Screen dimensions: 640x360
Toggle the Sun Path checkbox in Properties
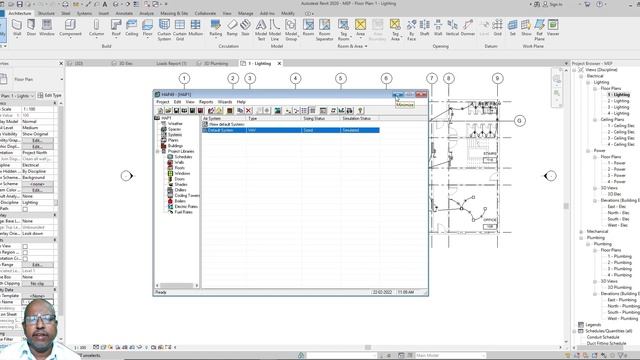[x=25, y=209]
